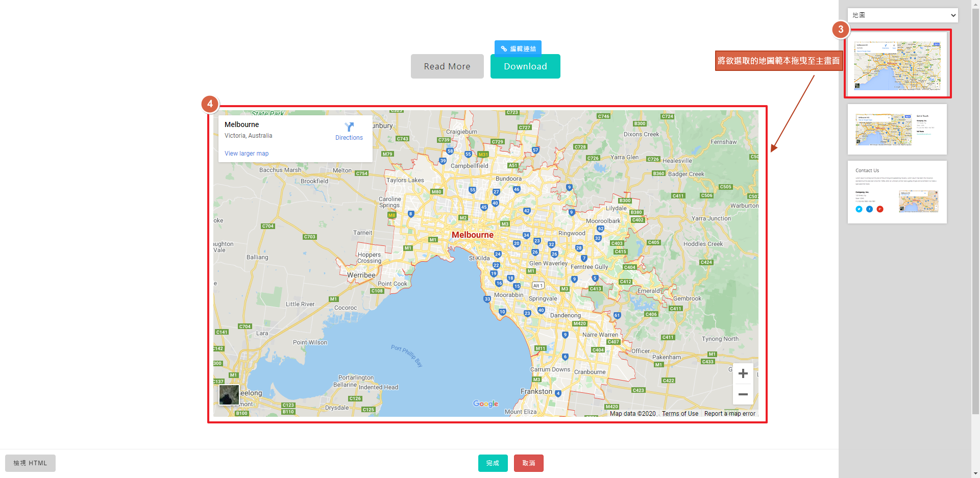Click the Twitter icon in Contact Us template

click(x=859, y=209)
